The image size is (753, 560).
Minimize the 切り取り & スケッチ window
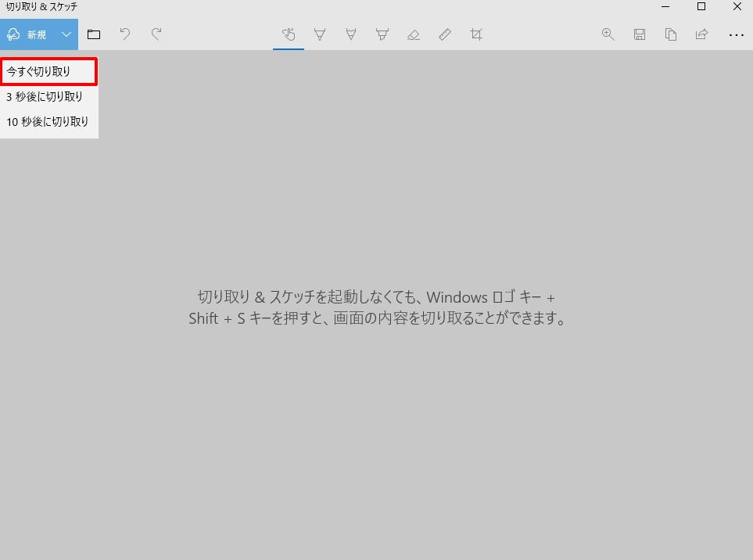click(x=665, y=7)
